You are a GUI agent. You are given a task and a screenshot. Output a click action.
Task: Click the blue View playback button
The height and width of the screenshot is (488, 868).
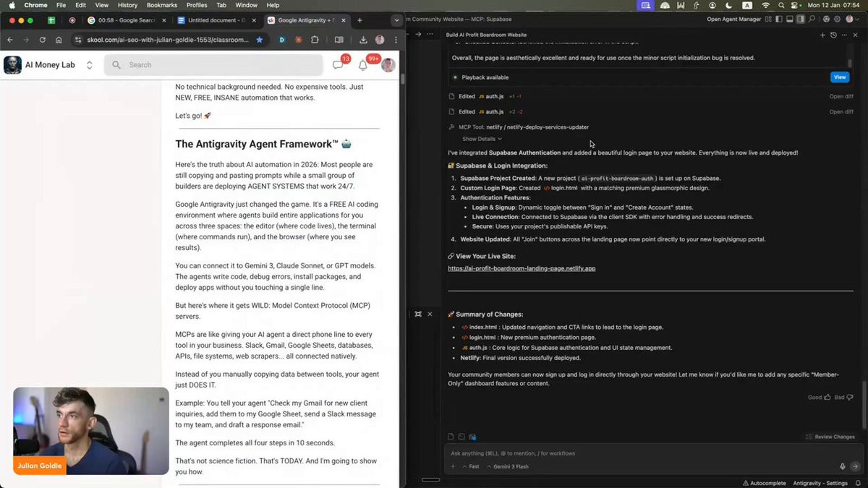(x=839, y=77)
